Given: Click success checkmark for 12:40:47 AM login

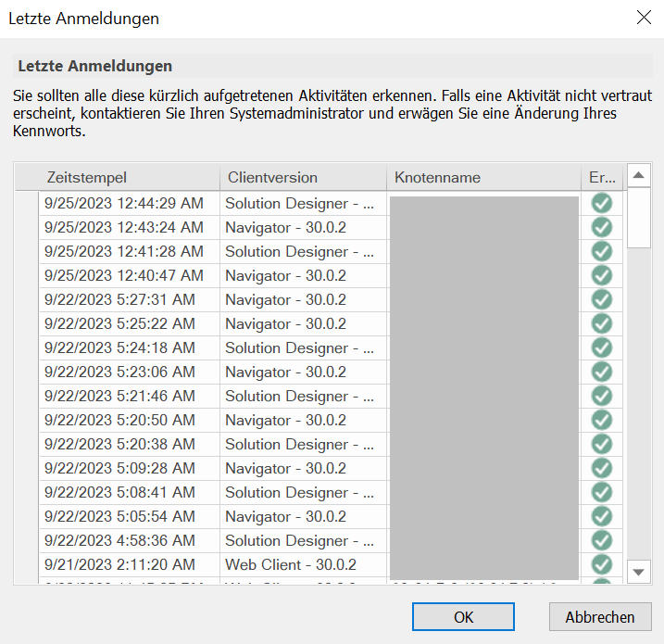Looking at the screenshot, I should (x=602, y=275).
